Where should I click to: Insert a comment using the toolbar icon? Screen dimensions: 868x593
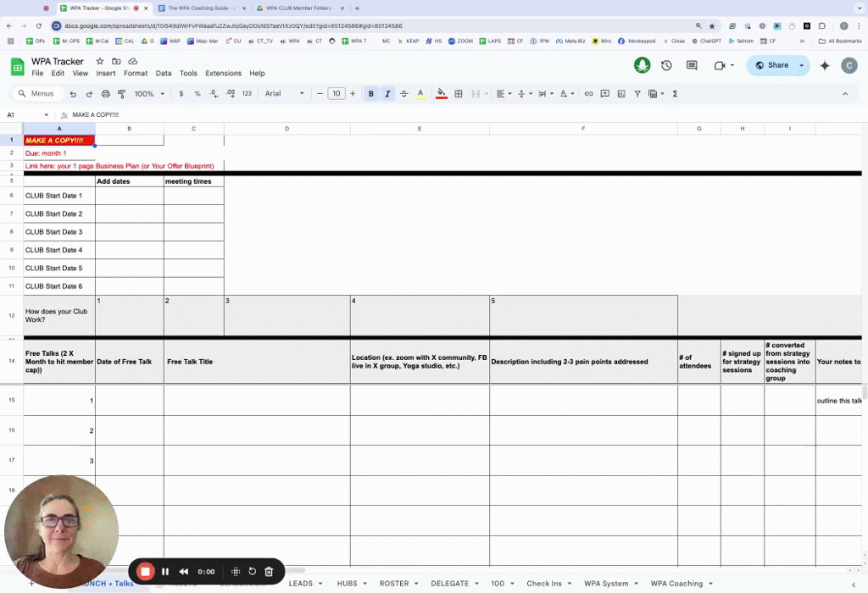coord(604,93)
